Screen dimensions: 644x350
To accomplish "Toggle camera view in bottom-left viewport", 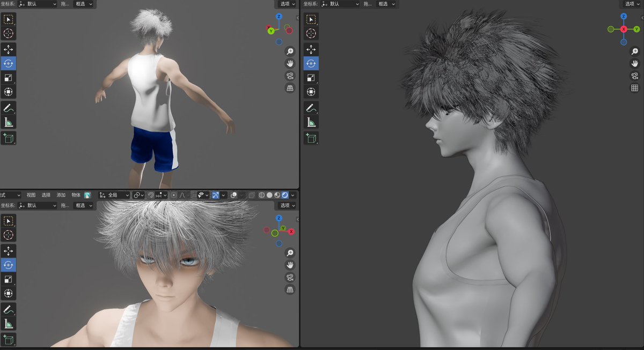I will [x=290, y=277].
